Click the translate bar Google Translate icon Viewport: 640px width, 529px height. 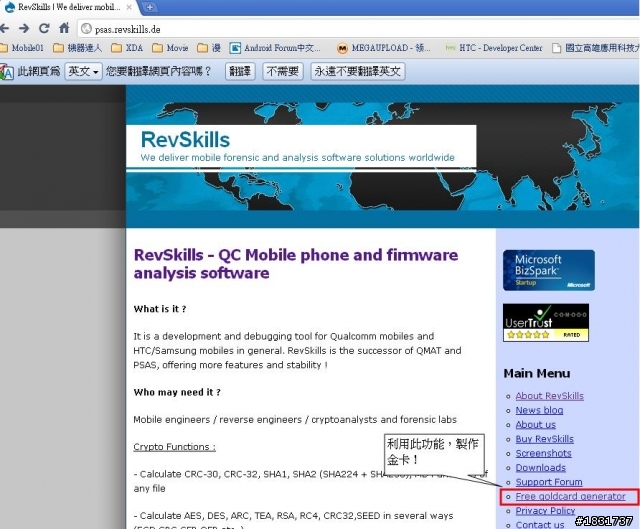(7, 72)
